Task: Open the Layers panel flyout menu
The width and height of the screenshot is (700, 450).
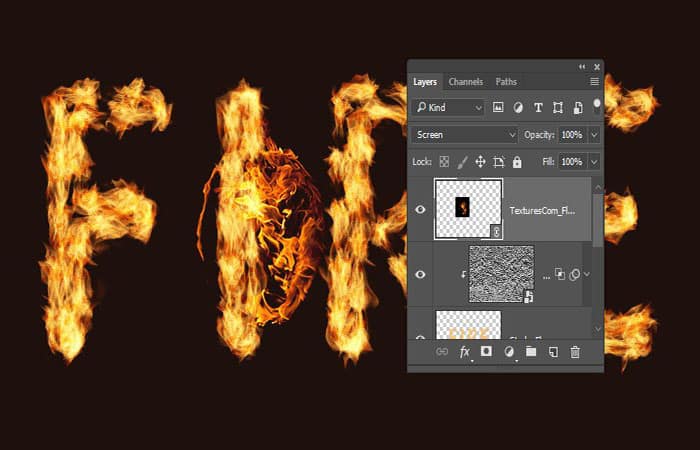Action: pyautogui.click(x=594, y=82)
